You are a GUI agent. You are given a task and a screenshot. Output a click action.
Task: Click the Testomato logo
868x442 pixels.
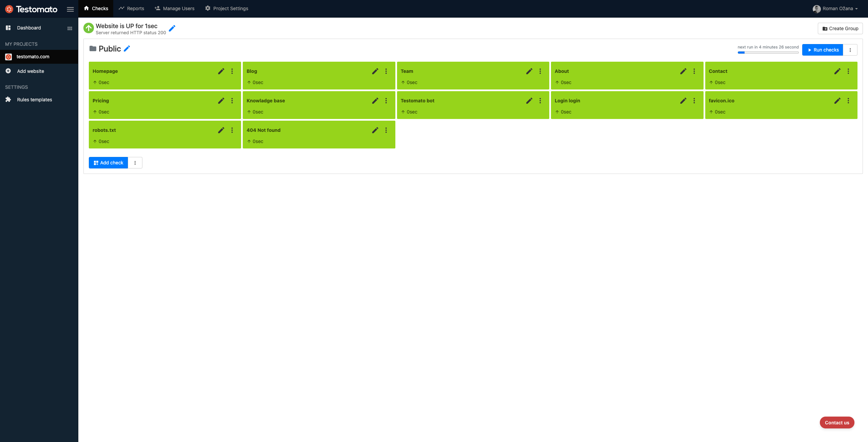(32, 9)
